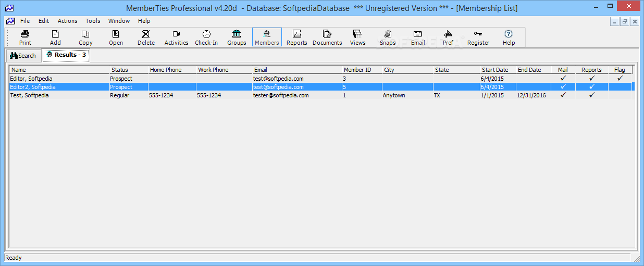This screenshot has height=266, width=644.
Task: Click the Home Phone column header
Action: click(172, 70)
